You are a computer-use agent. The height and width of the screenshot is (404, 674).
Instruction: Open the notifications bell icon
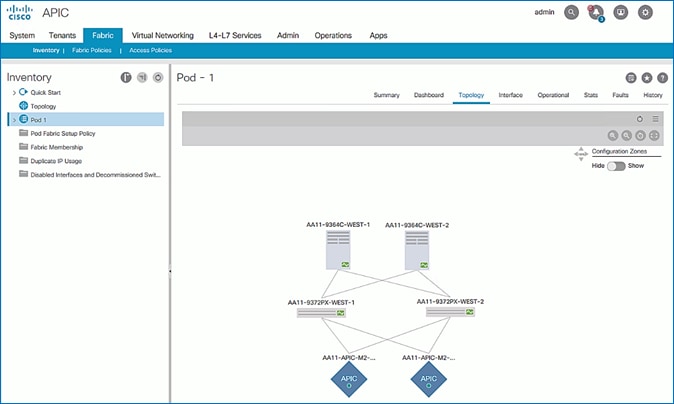click(596, 12)
